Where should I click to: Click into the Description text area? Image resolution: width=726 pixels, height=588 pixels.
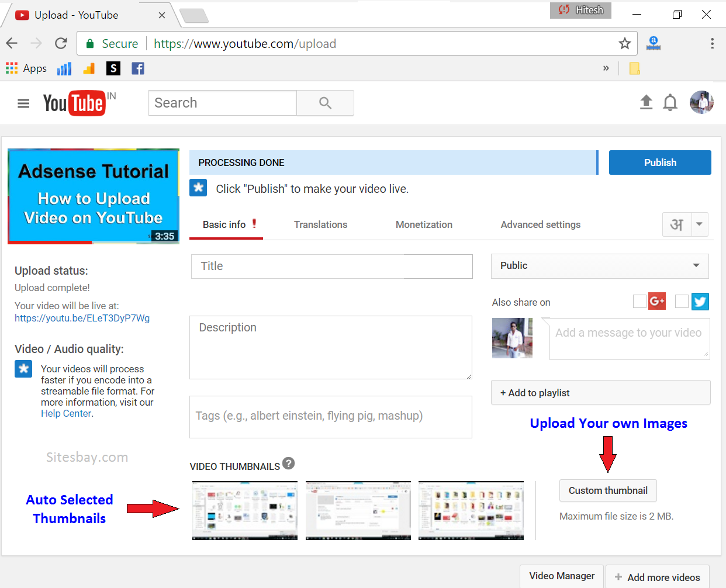[331, 348]
